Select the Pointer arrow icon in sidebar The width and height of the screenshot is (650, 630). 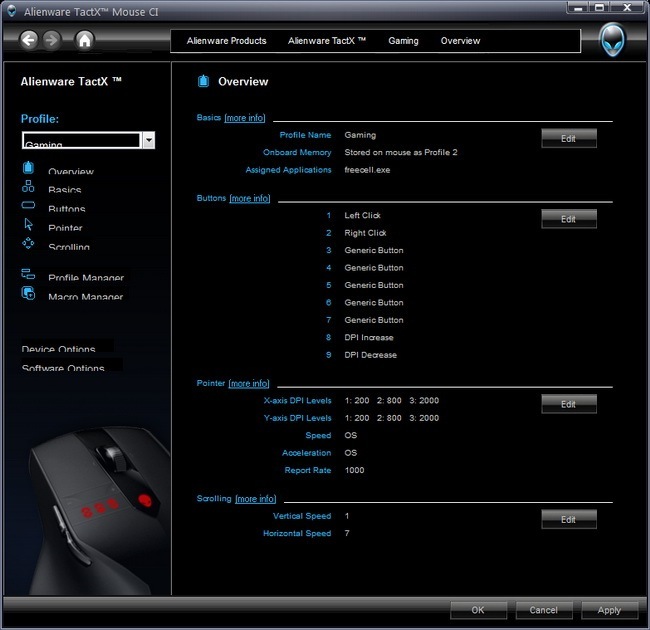(28, 225)
